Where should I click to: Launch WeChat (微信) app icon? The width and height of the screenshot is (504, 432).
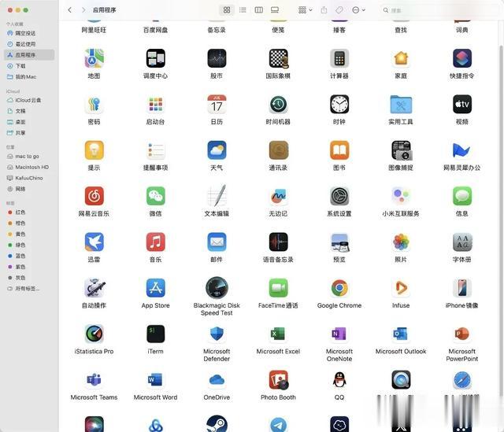pos(156,196)
